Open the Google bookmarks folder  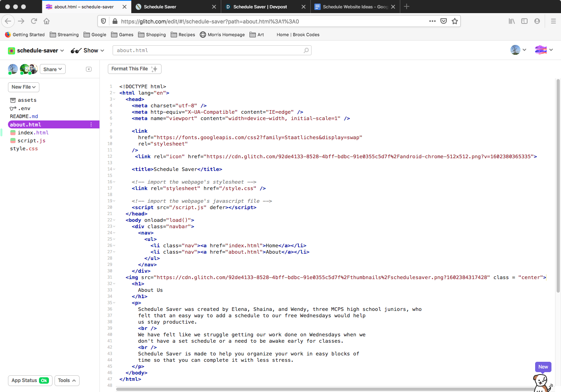point(95,35)
